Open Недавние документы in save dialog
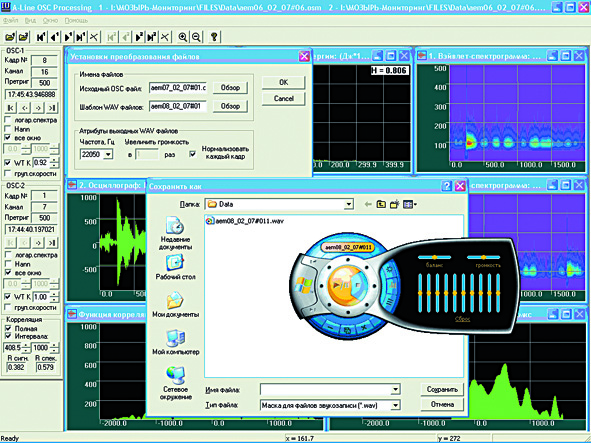This screenshot has height=443, width=591. (175, 233)
